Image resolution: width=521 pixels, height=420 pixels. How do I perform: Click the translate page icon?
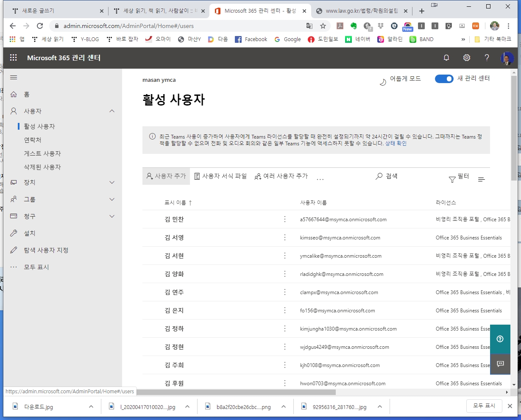tap(309, 26)
